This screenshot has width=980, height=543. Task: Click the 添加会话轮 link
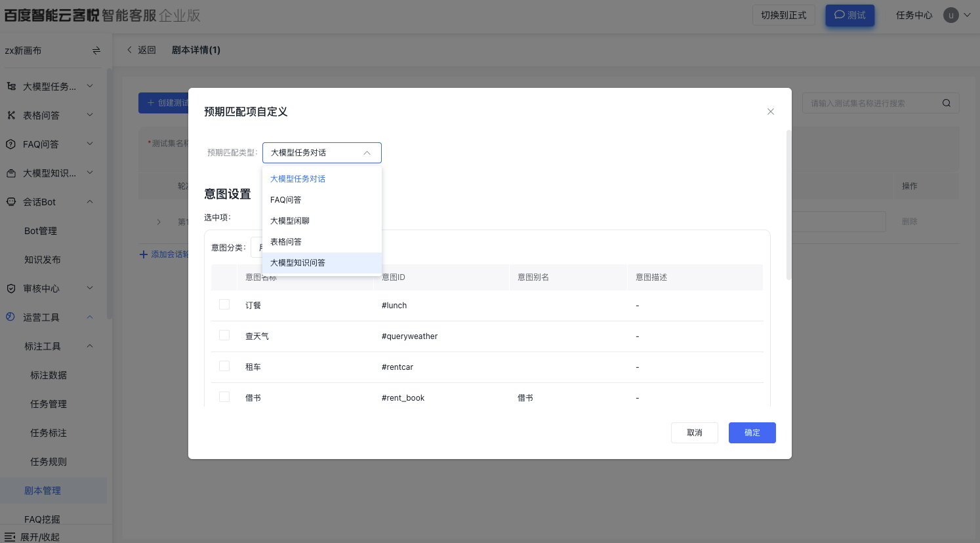165,254
